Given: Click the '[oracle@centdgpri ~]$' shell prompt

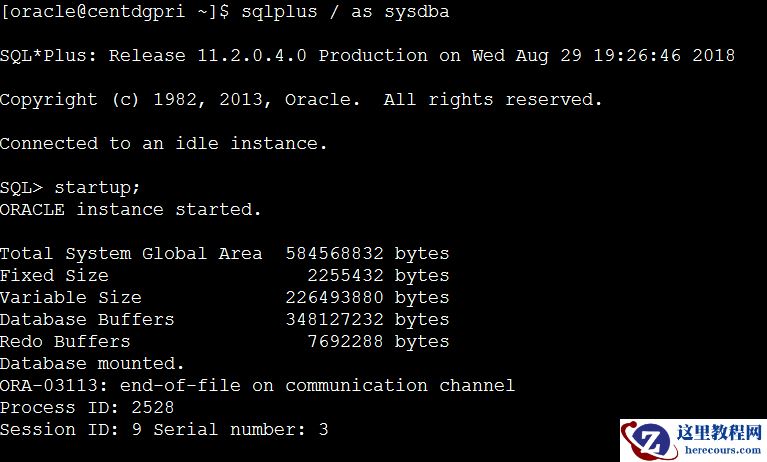Looking at the screenshot, I should [114, 12].
